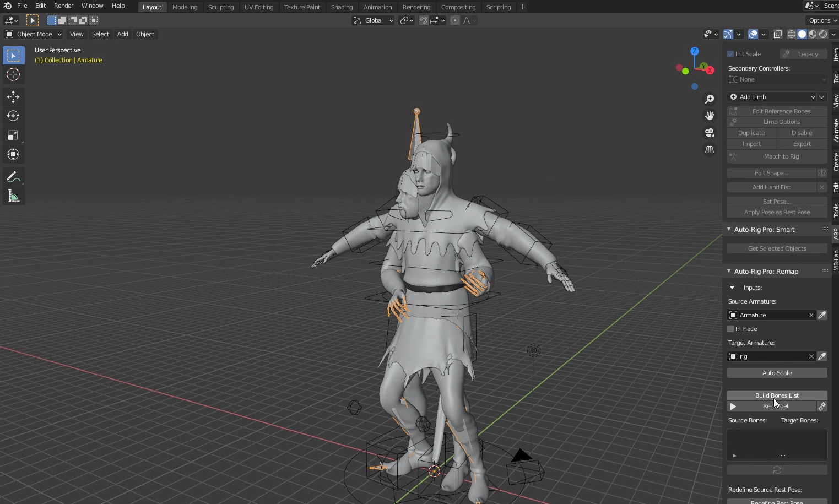This screenshot has height=504, width=839.
Task: Open the Render menu
Action: click(63, 6)
